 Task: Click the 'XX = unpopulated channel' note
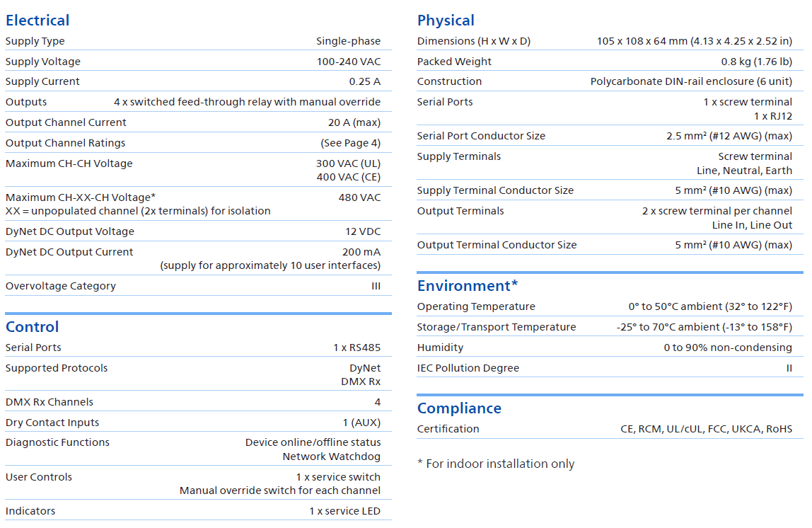(138, 211)
